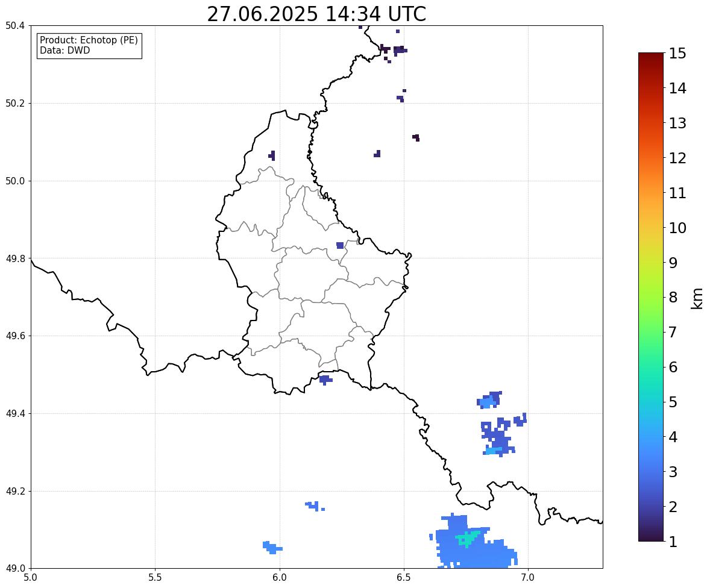Click the bottom colorbar tick label 1
The width and height of the screenshot is (710, 588).
673,542
